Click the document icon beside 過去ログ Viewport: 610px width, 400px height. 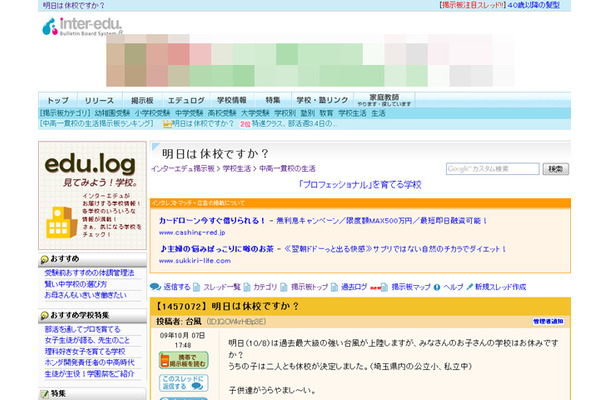[x=334, y=287]
